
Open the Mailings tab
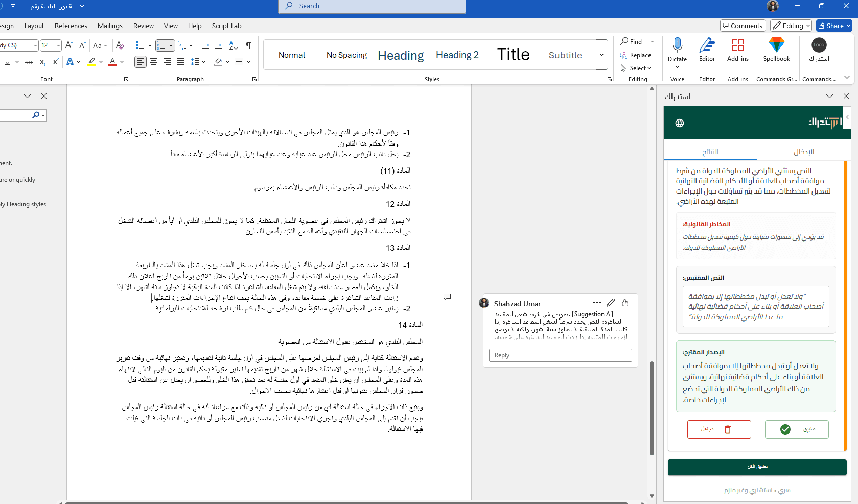click(110, 26)
